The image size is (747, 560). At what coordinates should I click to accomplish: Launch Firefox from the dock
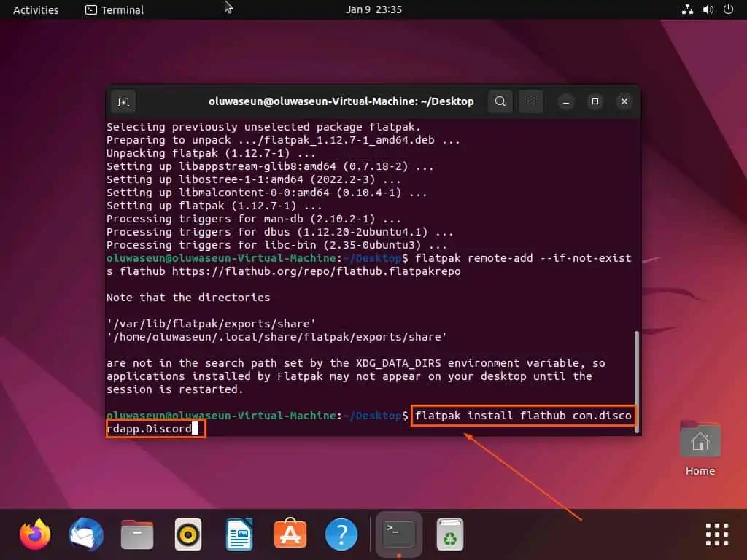(35, 534)
